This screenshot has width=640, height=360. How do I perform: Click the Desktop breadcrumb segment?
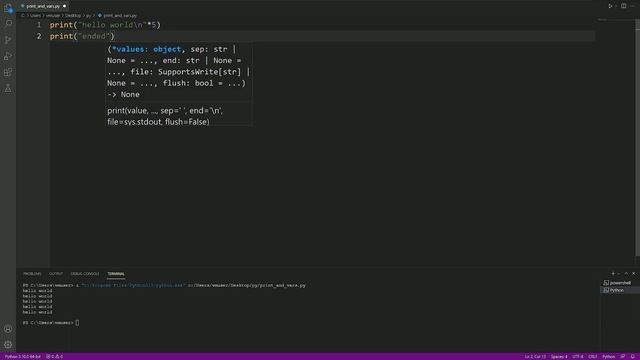(73, 16)
